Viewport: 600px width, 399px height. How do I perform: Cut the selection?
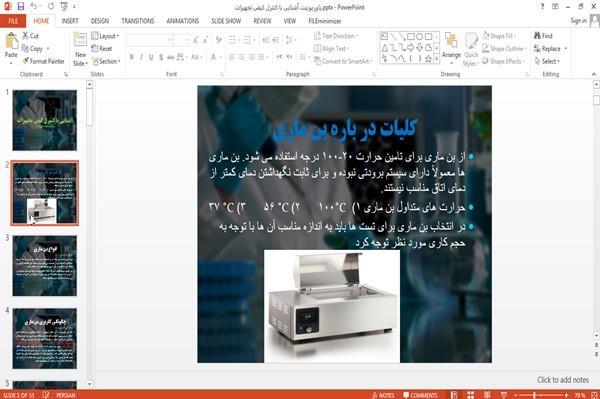[x=30, y=36]
